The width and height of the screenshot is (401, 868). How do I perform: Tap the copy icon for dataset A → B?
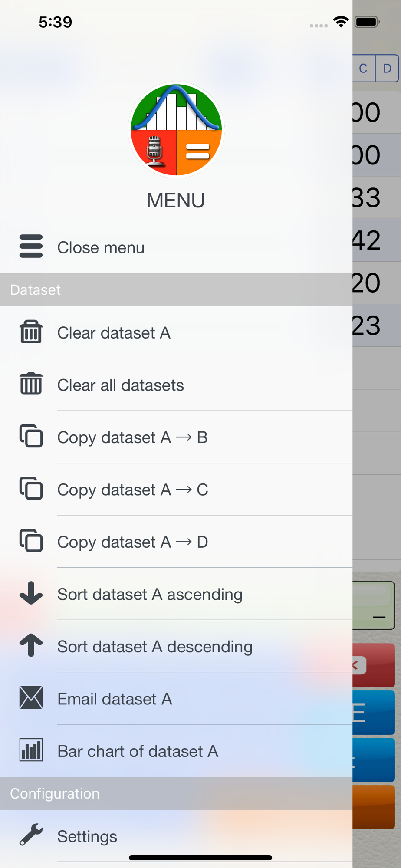(31, 436)
